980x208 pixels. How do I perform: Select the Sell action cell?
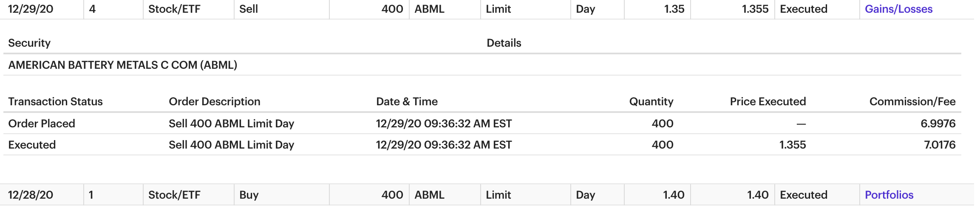coord(249,9)
